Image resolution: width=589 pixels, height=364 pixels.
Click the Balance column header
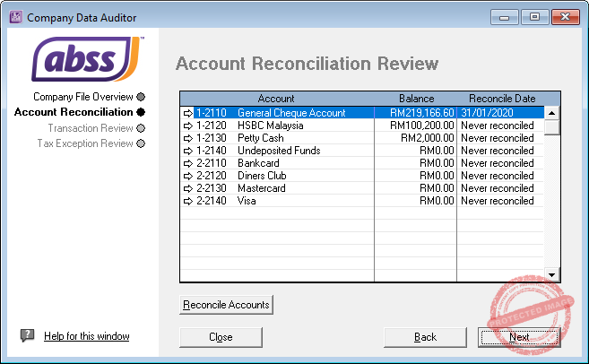416,99
